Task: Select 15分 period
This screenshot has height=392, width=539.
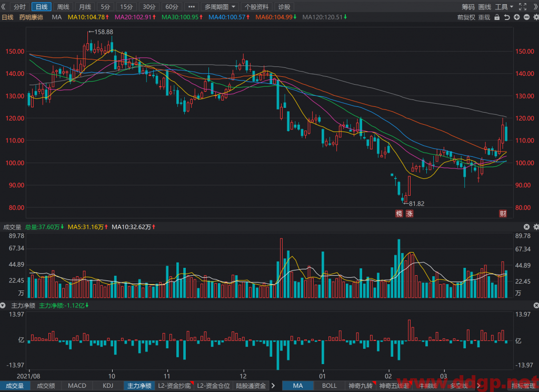Action: click(126, 6)
